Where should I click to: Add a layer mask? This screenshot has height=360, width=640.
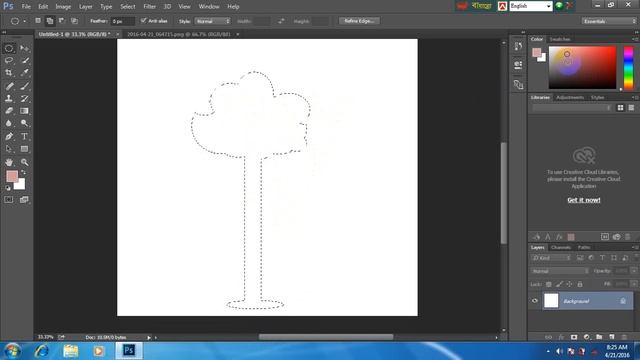(574, 337)
